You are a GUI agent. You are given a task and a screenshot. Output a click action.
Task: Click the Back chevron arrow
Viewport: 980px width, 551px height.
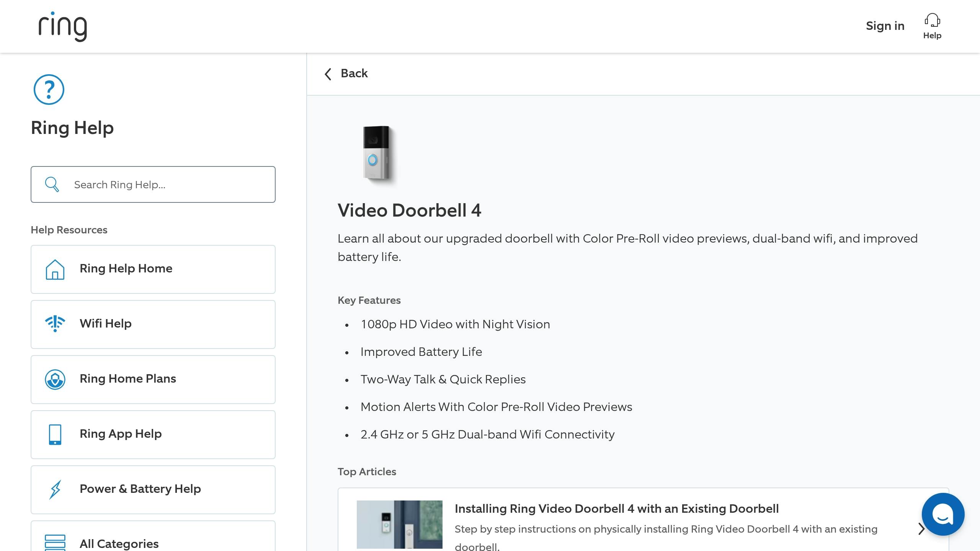(x=328, y=74)
